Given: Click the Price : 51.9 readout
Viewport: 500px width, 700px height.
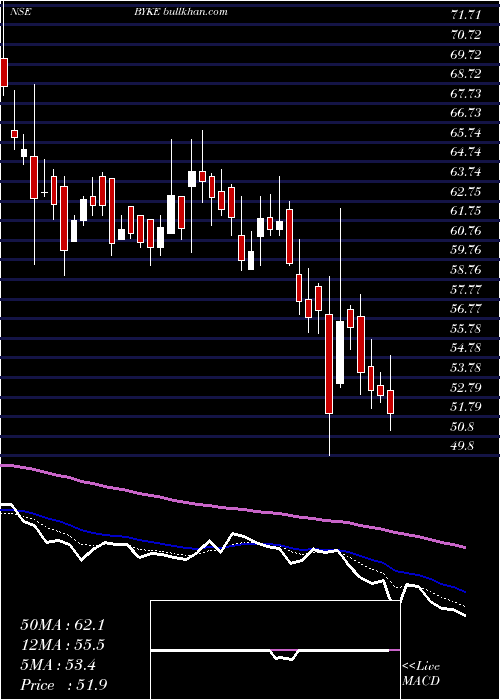Looking at the screenshot, I should [x=63, y=685].
